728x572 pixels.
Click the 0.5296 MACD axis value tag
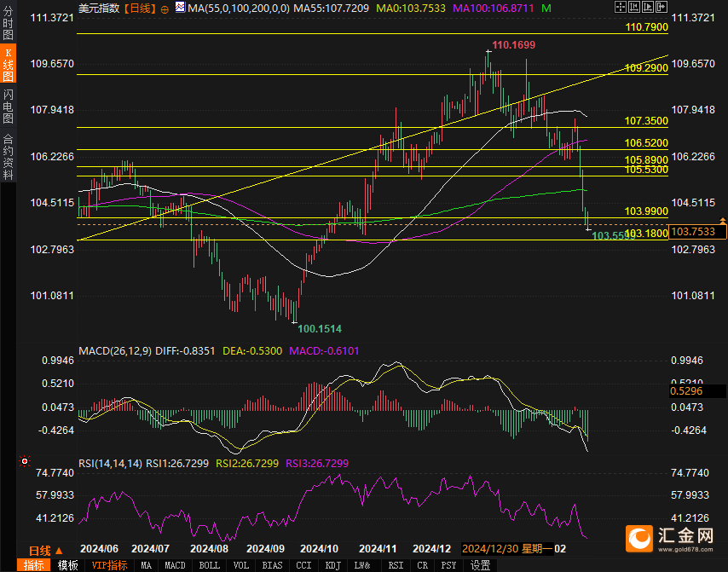697,391
